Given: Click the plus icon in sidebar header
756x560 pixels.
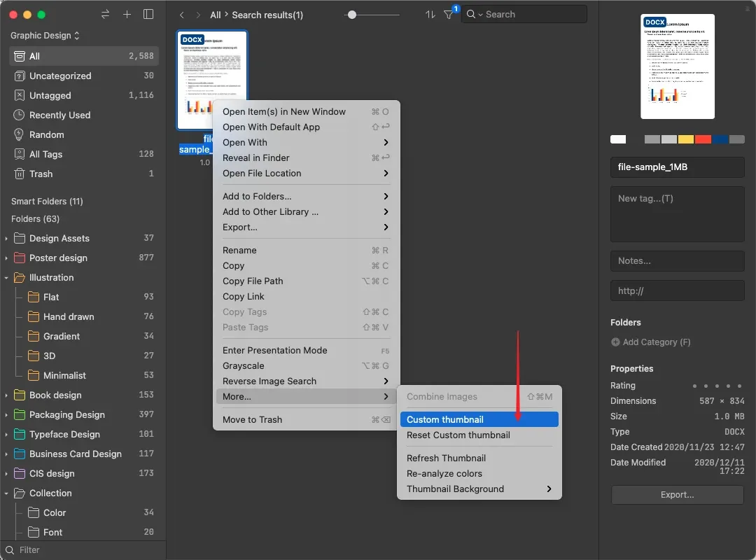Looking at the screenshot, I should pos(127,15).
